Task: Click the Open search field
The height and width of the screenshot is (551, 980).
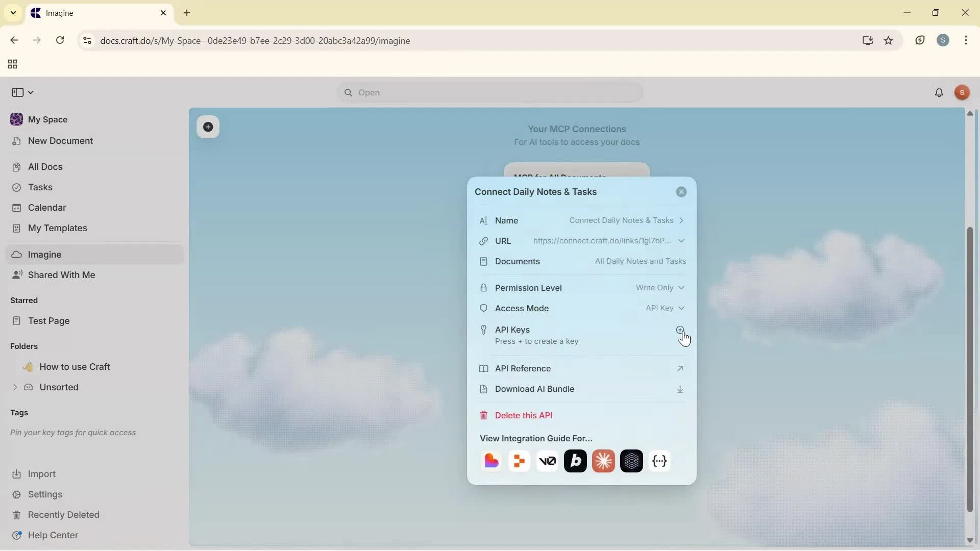Action: (x=489, y=92)
